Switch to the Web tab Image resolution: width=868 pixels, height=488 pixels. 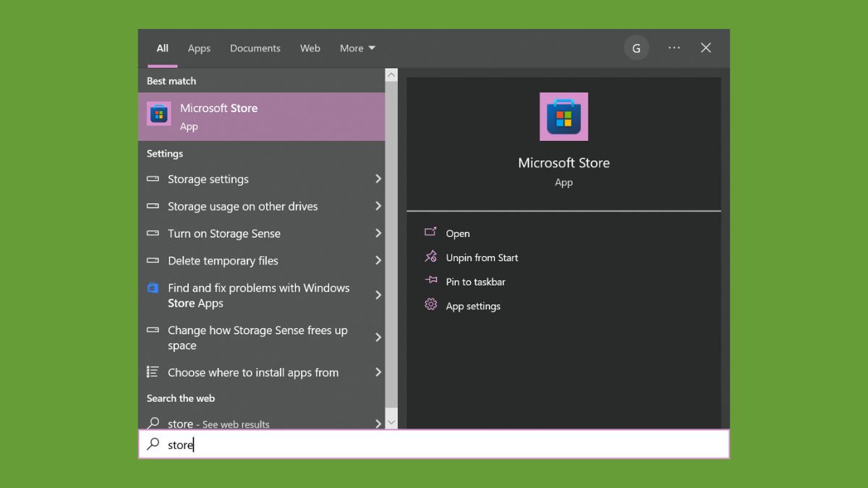pyautogui.click(x=310, y=48)
